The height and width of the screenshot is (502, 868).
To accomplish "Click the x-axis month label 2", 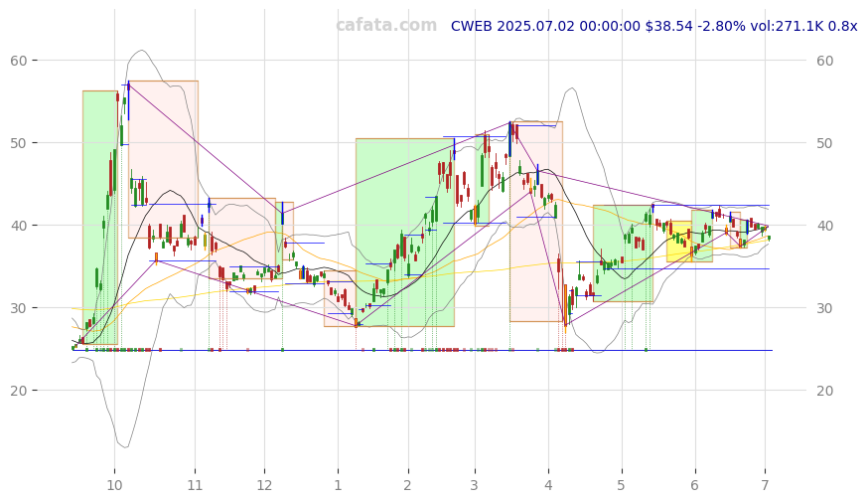I will 408,485.
